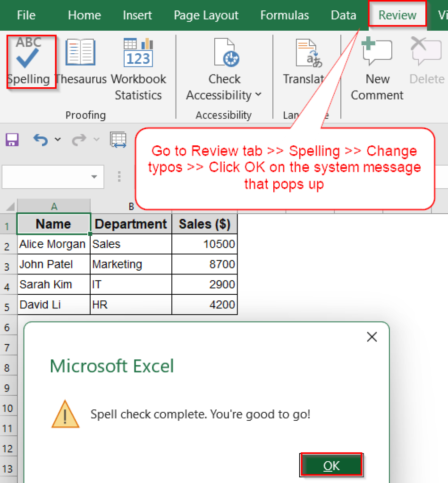448x483 pixels.
Task: Expand the Check Accessibility dropdown
Action: [x=258, y=95]
